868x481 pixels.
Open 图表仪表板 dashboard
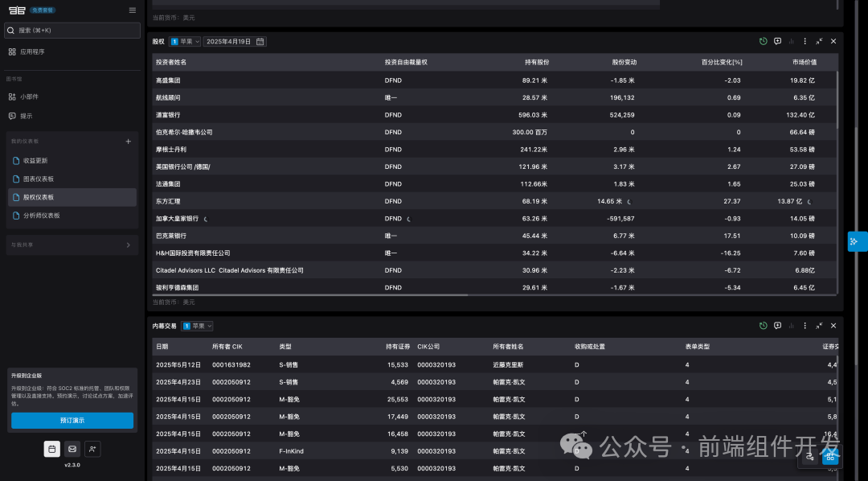point(72,179)
